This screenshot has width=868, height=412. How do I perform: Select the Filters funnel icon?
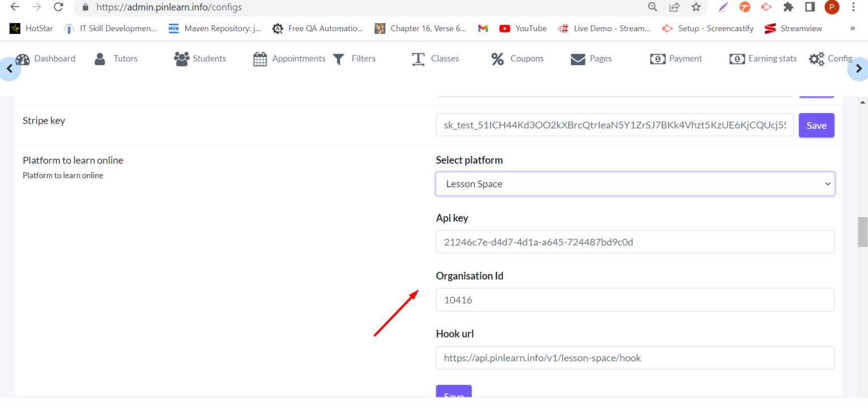pyautogui.click(x=338, y=58)
